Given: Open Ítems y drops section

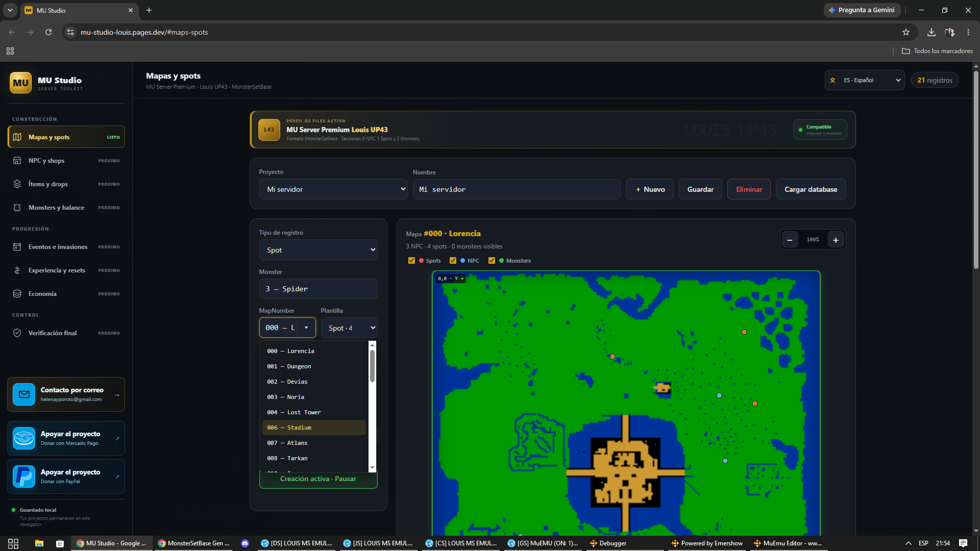Looking at the screenshot, I should (66, 184).
